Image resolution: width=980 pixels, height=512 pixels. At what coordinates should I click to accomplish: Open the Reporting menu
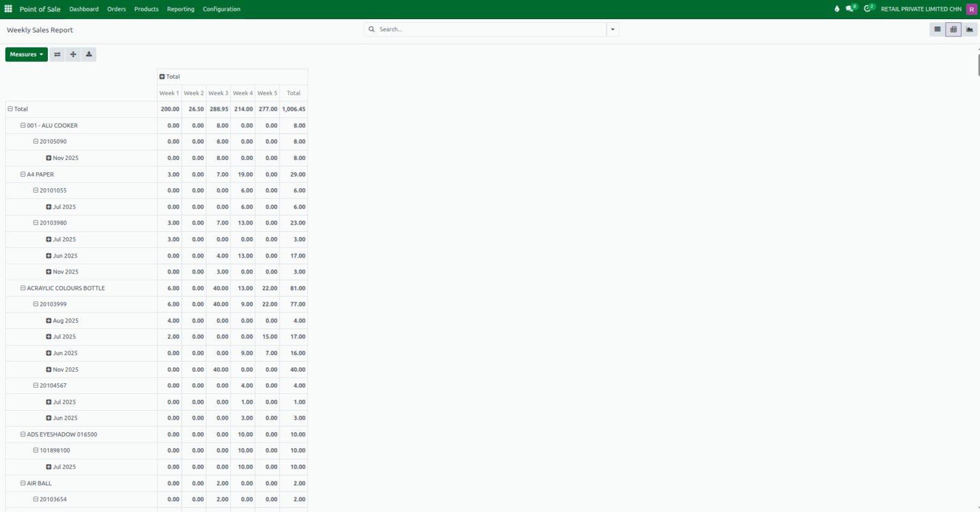tap(181, 9)
